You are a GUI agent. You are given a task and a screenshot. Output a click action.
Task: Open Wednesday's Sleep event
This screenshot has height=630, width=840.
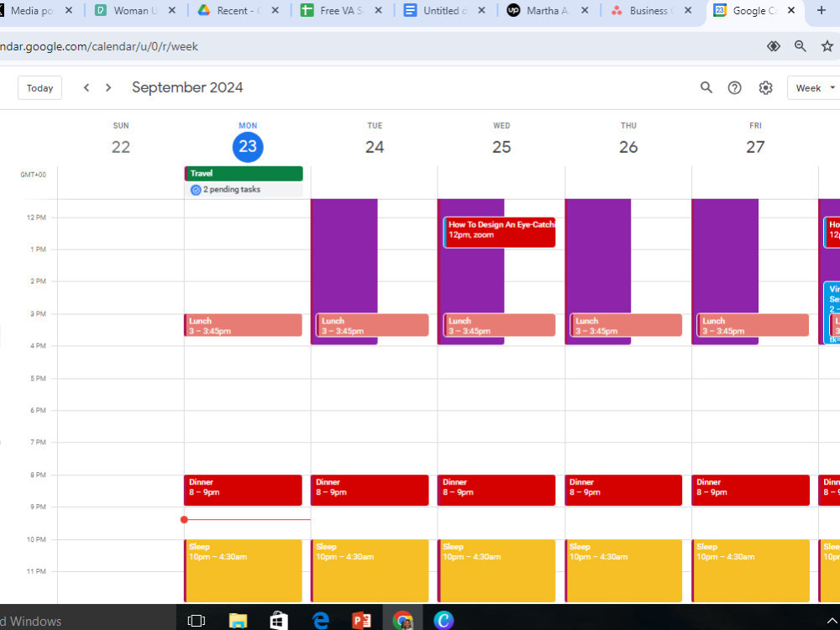point(496,570)
